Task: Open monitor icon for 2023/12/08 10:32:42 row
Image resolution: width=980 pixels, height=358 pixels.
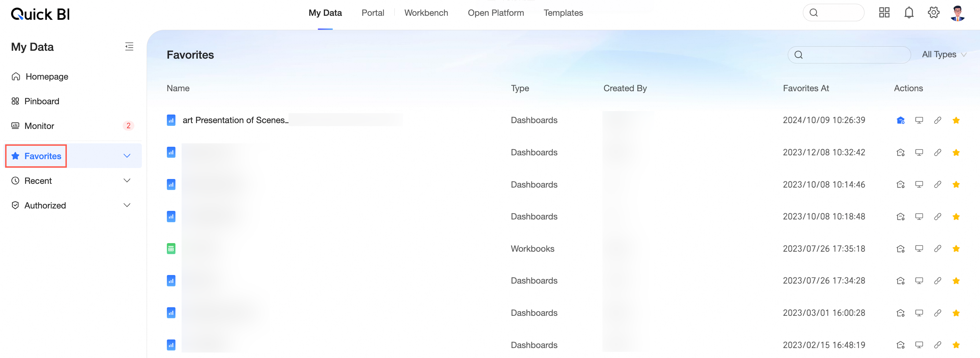Action: coord(919,152)
